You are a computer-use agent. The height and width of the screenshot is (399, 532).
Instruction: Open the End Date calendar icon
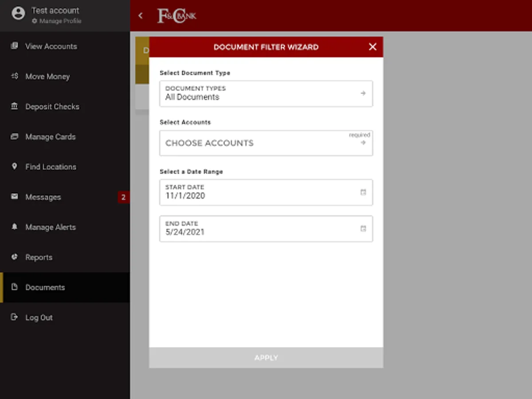click(x=363, y=229)
